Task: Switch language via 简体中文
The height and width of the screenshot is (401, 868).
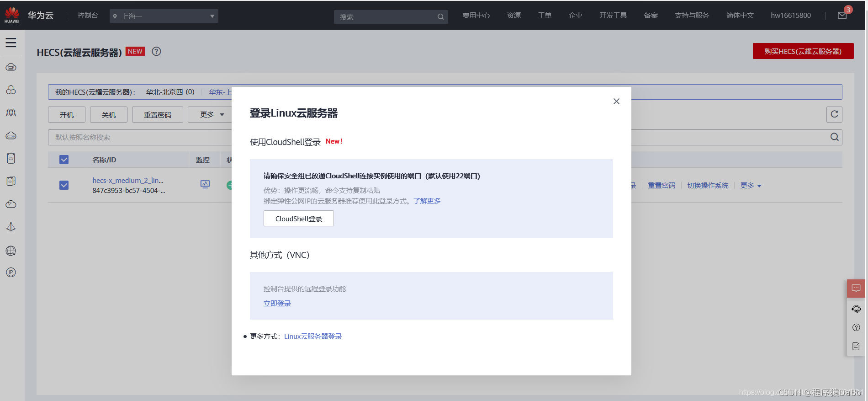Action: [x=740, y=16]
